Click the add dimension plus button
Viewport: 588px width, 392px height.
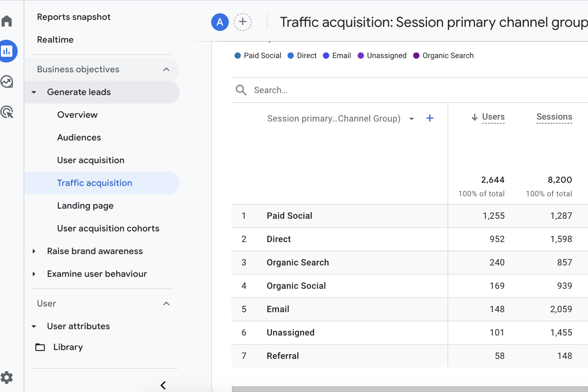430,118
